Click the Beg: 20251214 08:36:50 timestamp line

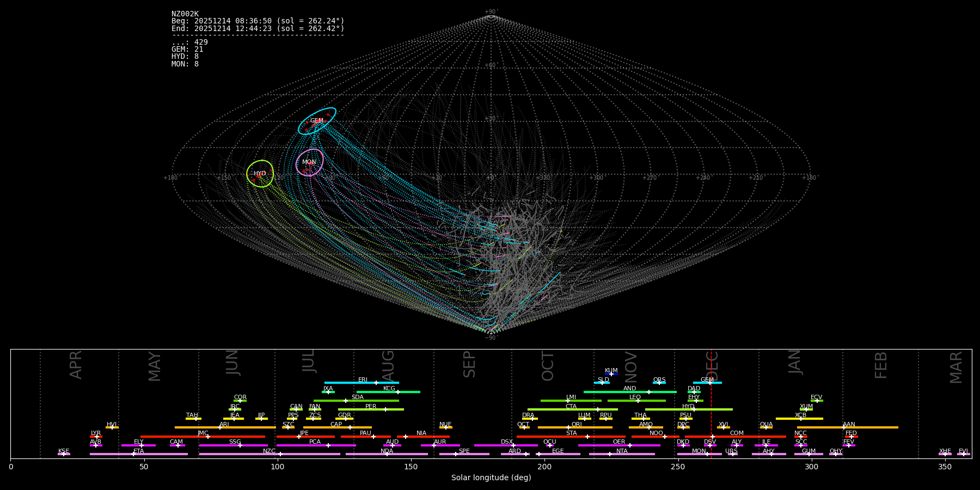[x=258, y=21]
